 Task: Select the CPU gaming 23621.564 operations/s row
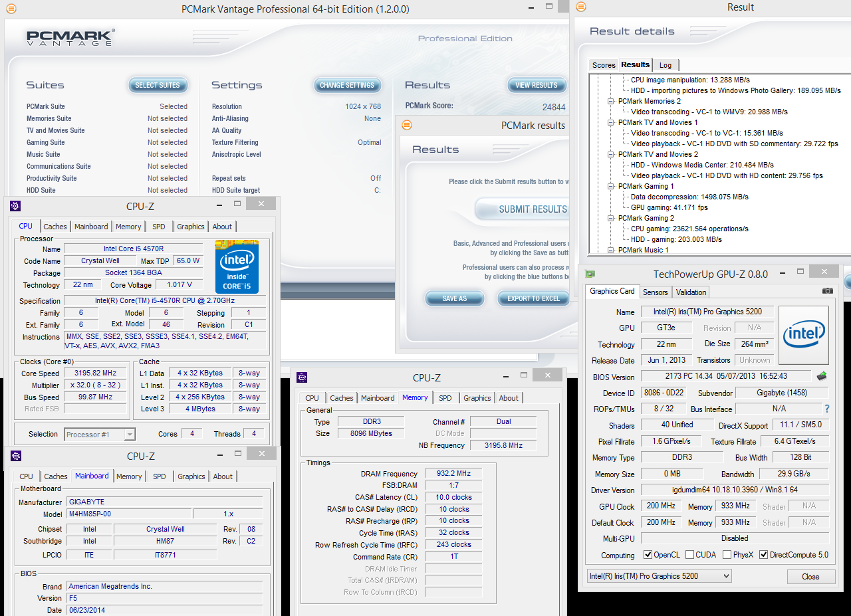tap(689, 229)
